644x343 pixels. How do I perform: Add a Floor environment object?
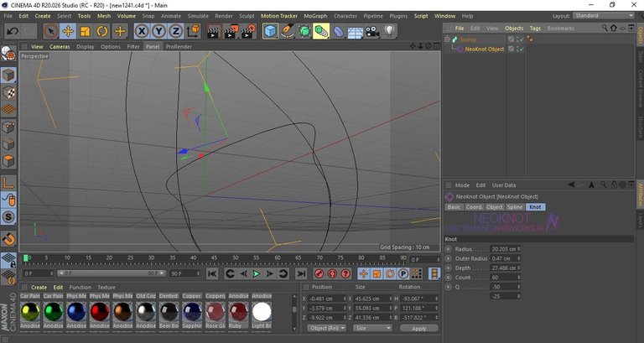coord(356,31)
